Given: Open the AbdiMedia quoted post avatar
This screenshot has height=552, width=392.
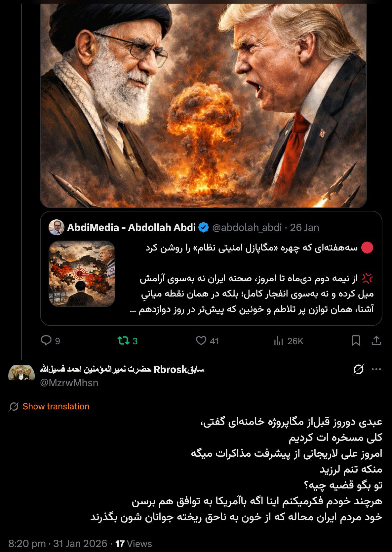Looking at the screenshot, I should point(57,227).
